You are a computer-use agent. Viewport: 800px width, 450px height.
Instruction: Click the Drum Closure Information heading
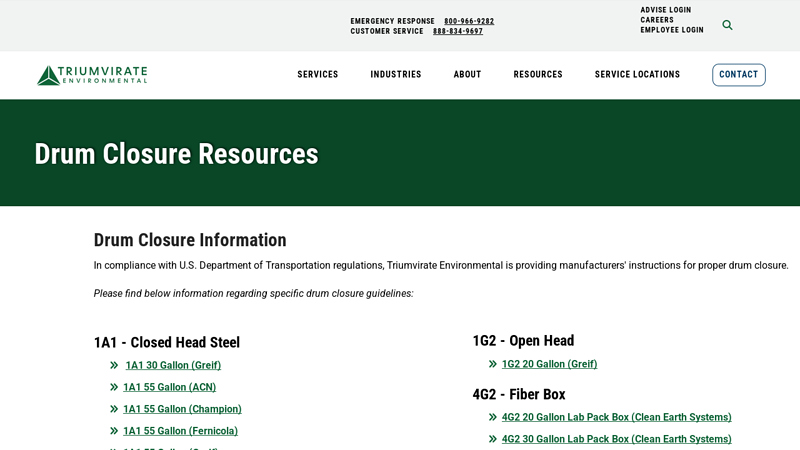190,240
